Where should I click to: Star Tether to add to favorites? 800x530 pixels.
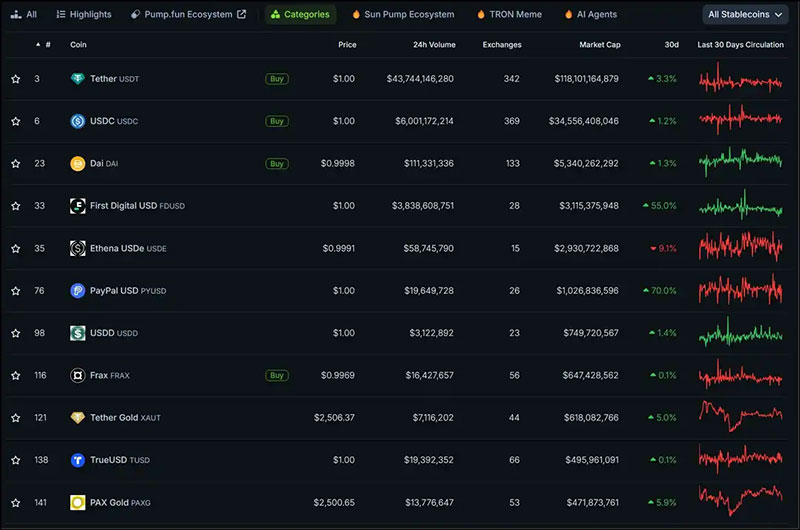point(16,79)
